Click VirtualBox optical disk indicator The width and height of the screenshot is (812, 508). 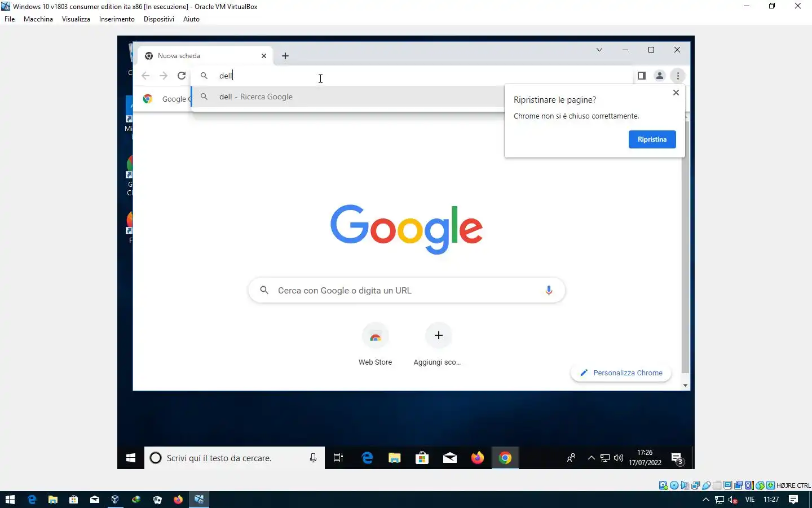(x=674, y=485)
